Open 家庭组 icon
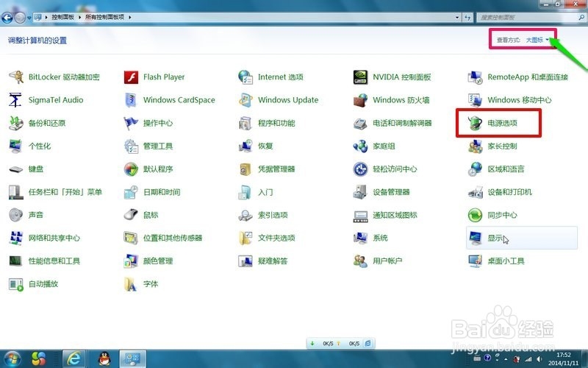Viewport: 588px width, 368px height. click(360, 146)
